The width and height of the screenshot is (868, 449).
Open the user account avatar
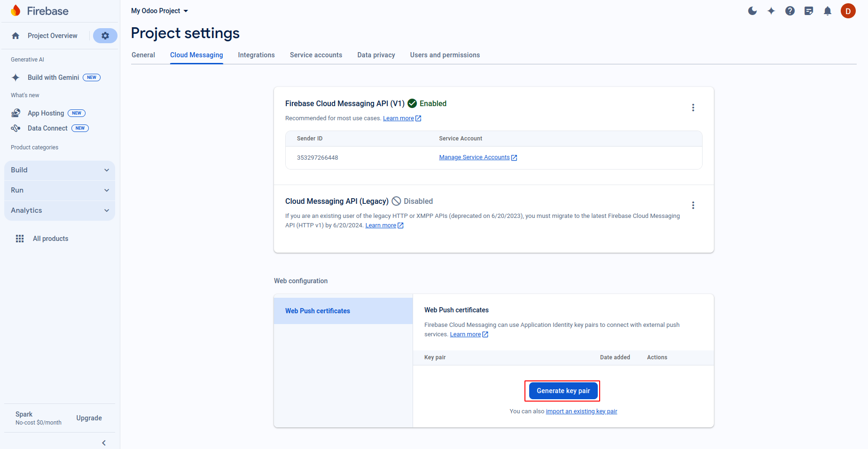click(848, 11)
